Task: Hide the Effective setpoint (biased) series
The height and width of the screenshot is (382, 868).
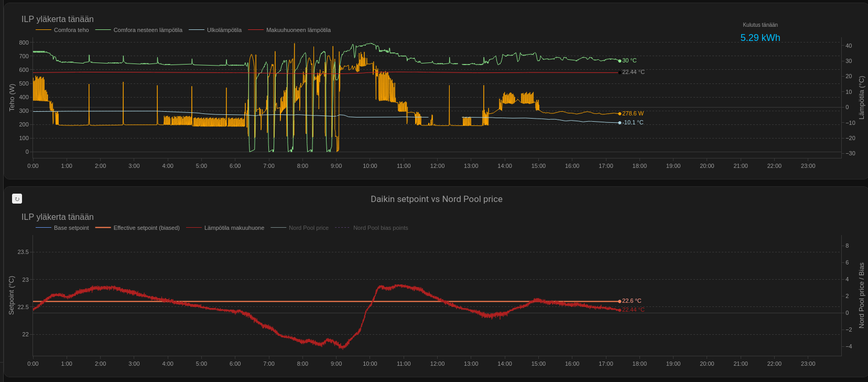Action: (146, 228)
